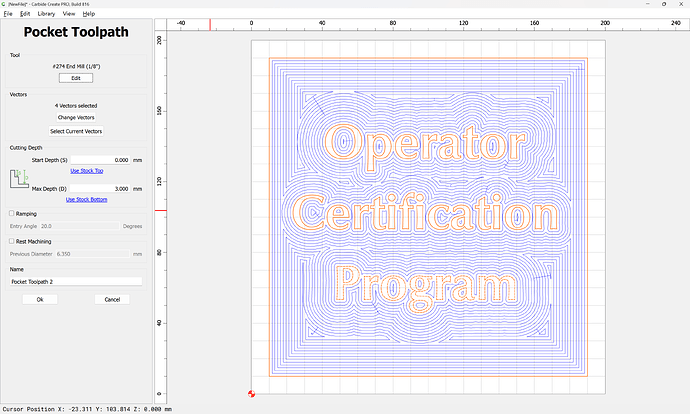Cancel the pocket toolpath
The image size is (690, 414).
click(112, 300)
